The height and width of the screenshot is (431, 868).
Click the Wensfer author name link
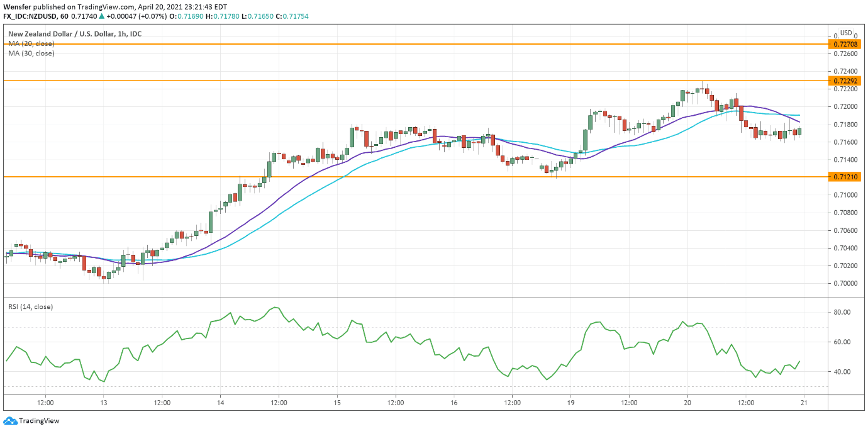(x=19, y=6)
